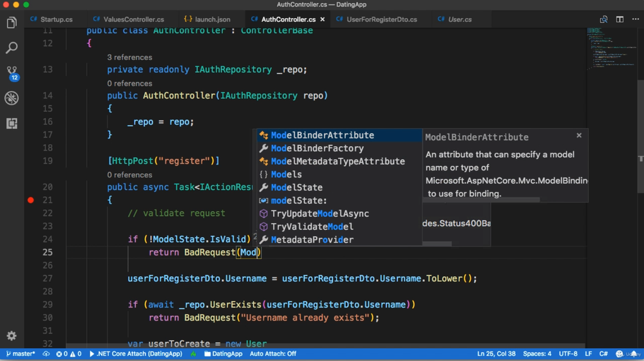Click the 3 references code lens
Viewport: 644px width, 361px height.
coord(129,57)
